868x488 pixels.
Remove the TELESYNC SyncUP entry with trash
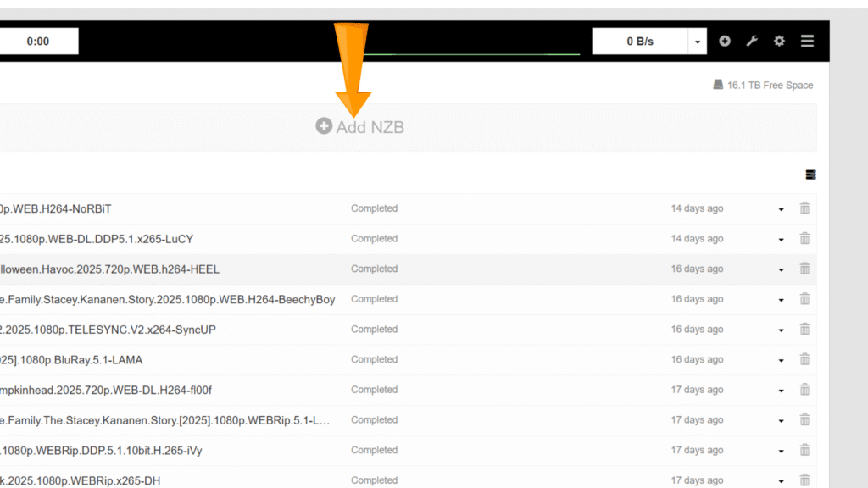point(804,330)
